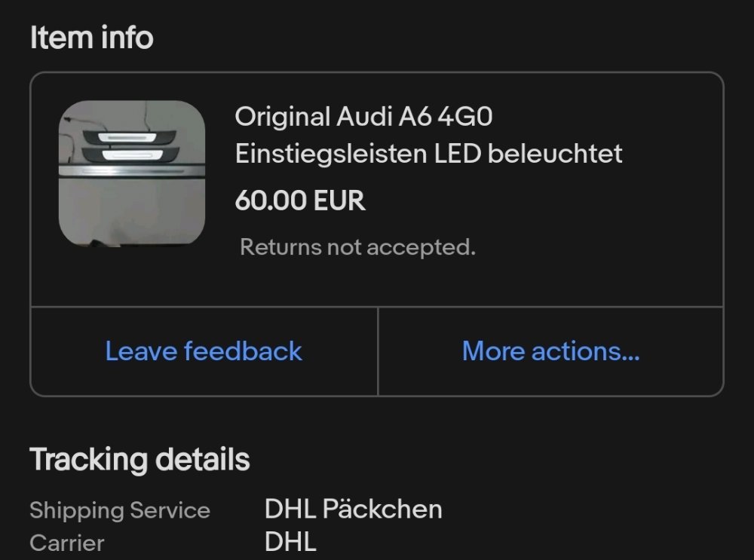754x560 pixels.
Task: Click the word feedback in Leave feedback
Action: tap(243, 351)
